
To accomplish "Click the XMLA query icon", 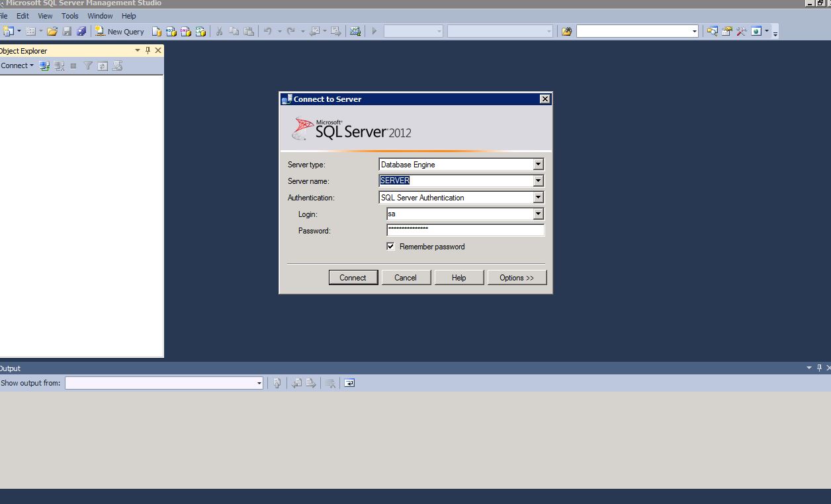I will click(200, 31).
